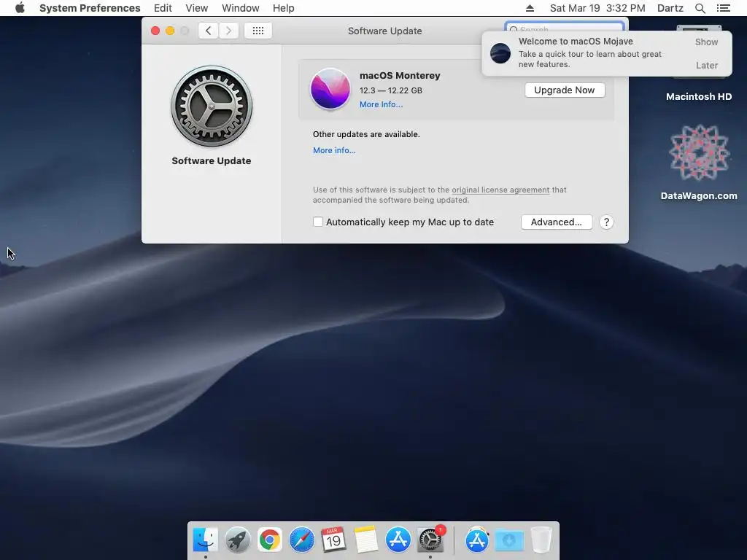Screen dimensions: 747x560
Task: Open More info link under Other updates
Action: (x=334, y=150)
